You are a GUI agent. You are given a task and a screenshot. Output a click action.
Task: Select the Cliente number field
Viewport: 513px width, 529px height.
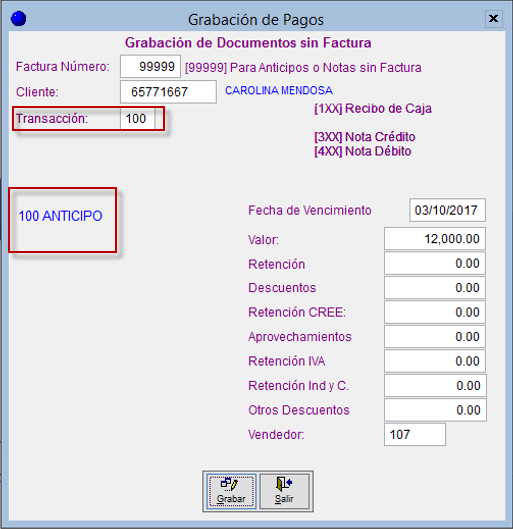(168, 91)
